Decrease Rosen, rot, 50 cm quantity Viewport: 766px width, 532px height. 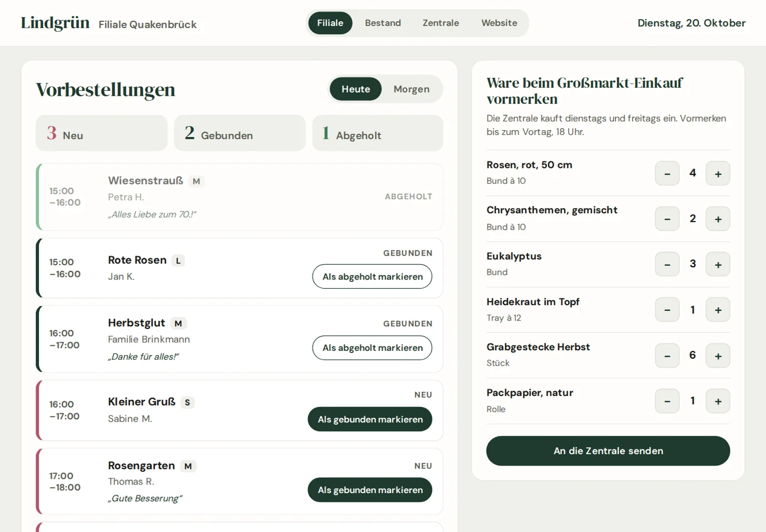coord(667,173)
